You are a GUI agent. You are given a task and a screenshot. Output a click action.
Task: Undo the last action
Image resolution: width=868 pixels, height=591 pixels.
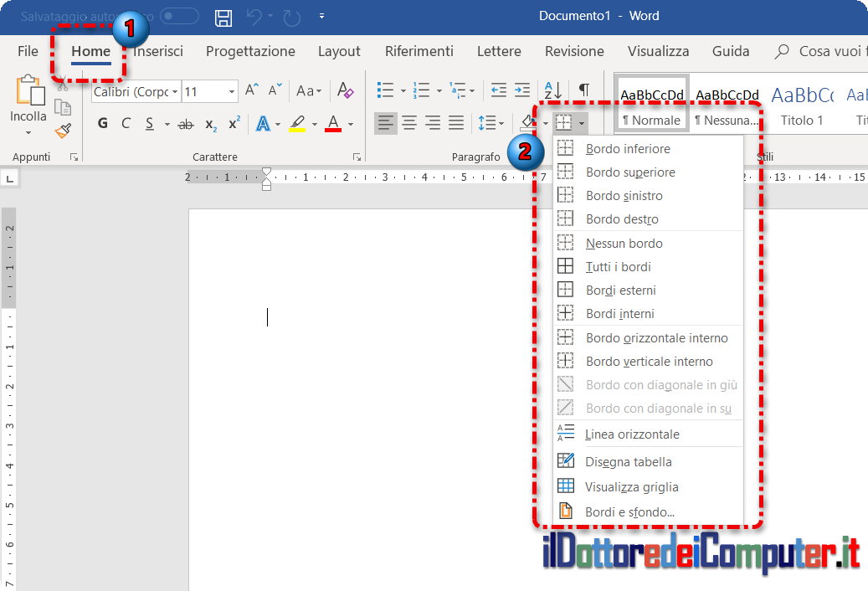coord(254,17)
